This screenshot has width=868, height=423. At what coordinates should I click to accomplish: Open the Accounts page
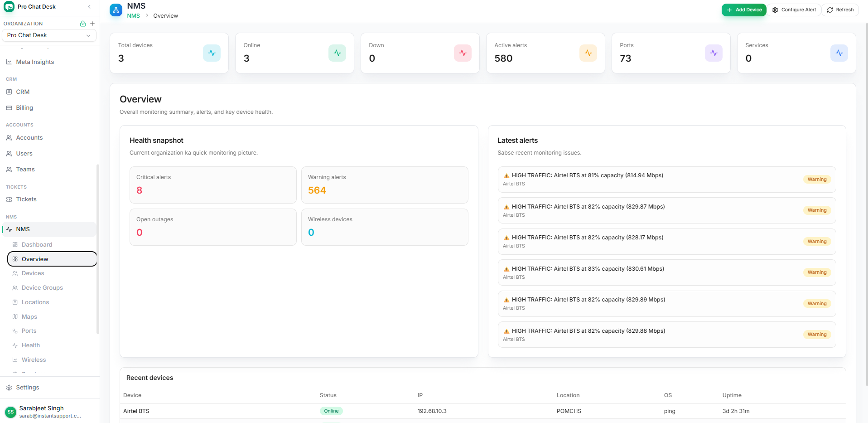click(29, 138)
